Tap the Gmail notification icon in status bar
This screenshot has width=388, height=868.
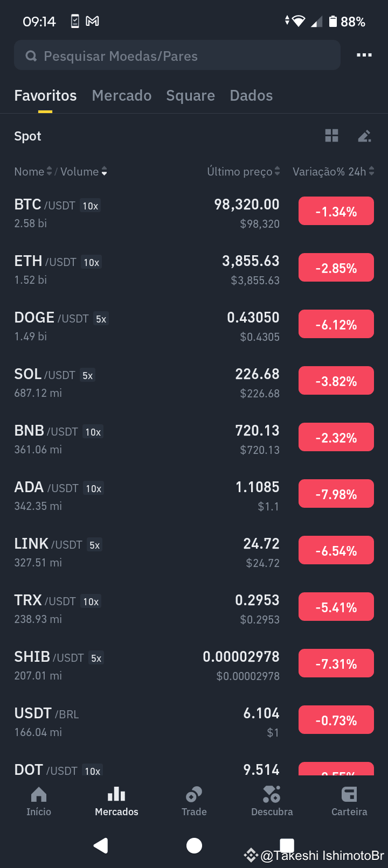pos(93,22)
